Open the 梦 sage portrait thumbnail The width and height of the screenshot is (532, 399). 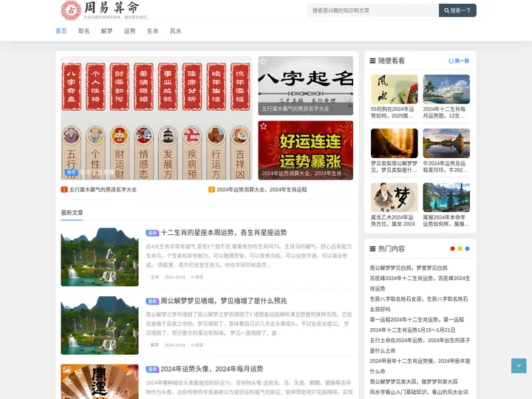pos(395,197)
